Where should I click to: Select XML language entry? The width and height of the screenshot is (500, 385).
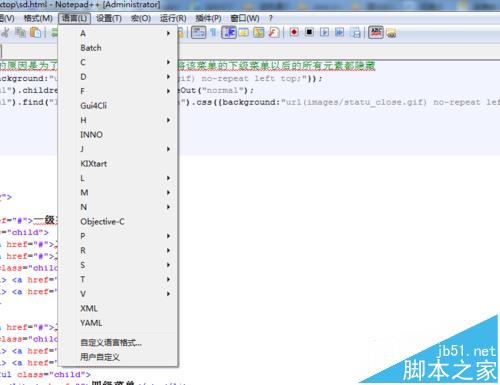(118, 308)
